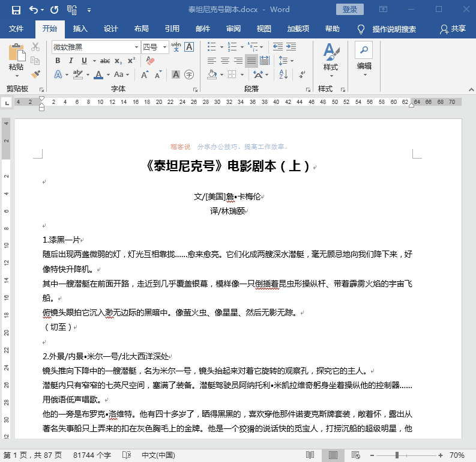Switch to the Insert (插入) tab
This screenshot has width=476, height=462.
80,29
